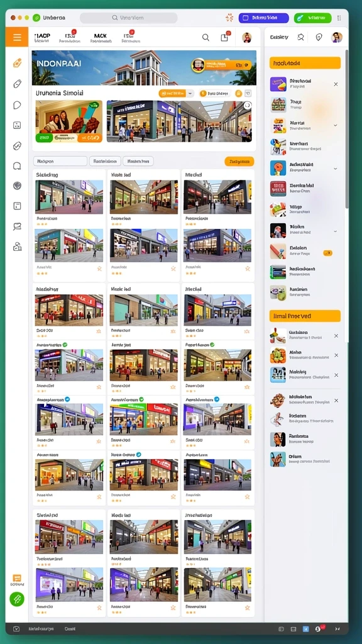Click the orange circle icon in section toolbar
The width and height of the screenshot is (362, 644).
(x=238, y=94)
